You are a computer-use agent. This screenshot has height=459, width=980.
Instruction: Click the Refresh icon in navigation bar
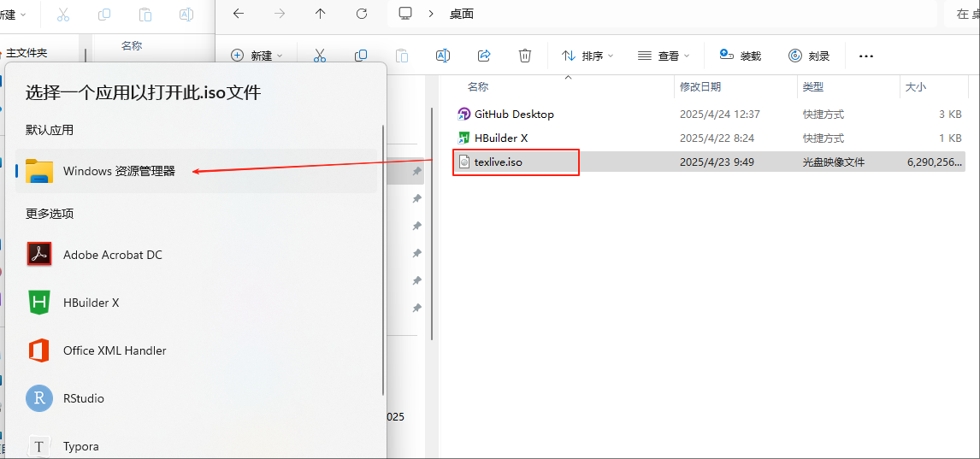pyautogui.click(x=362, y=14)
